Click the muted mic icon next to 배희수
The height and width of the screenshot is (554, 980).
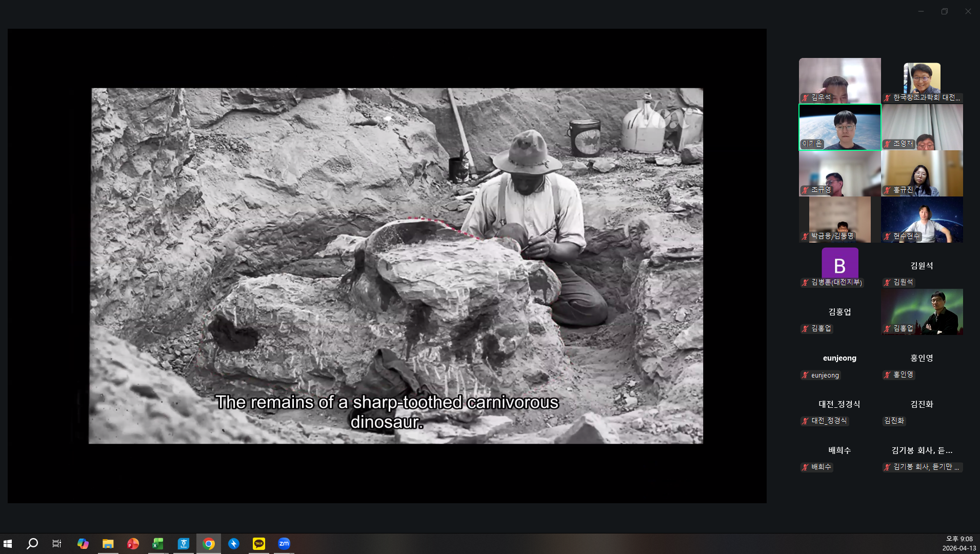click(x=806, y=467)
